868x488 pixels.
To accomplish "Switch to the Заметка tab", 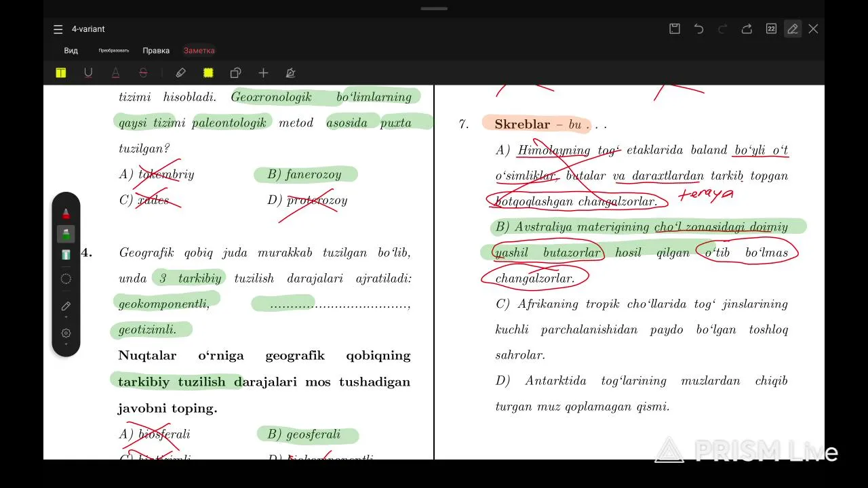I will coord(199,51).
